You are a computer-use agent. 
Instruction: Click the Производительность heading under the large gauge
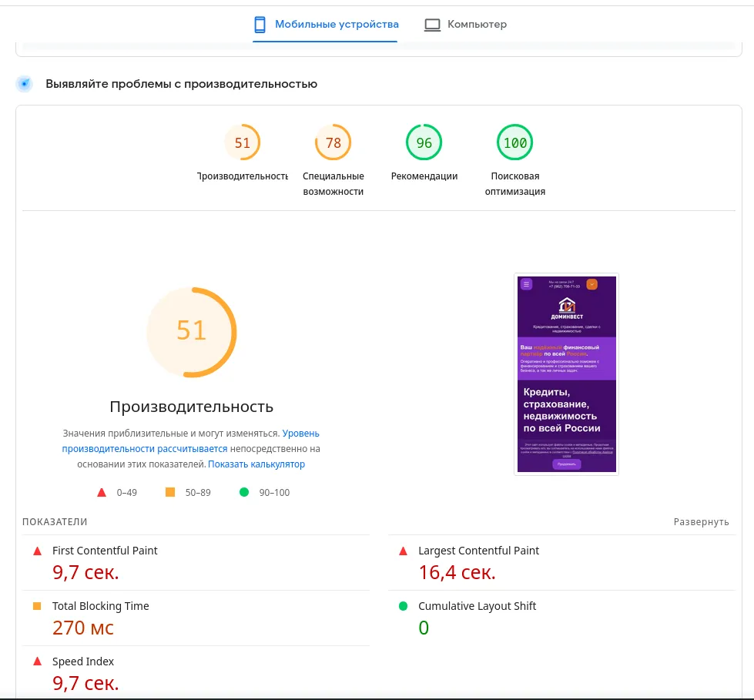191,407
